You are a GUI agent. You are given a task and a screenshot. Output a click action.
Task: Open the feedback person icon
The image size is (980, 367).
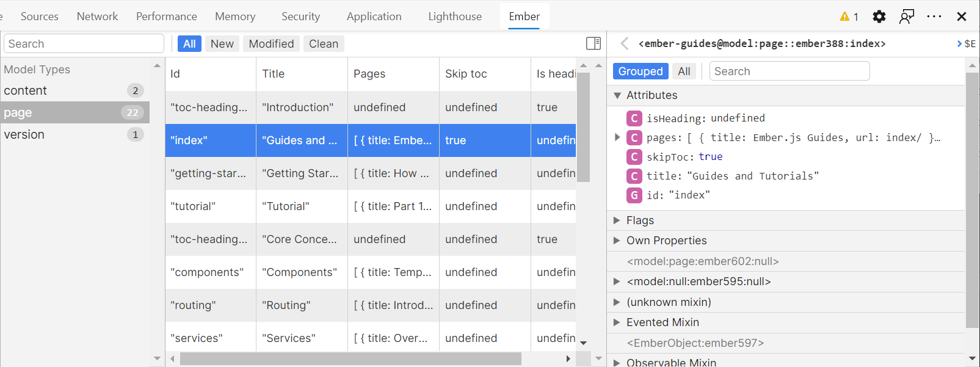[x=907, y=16]
